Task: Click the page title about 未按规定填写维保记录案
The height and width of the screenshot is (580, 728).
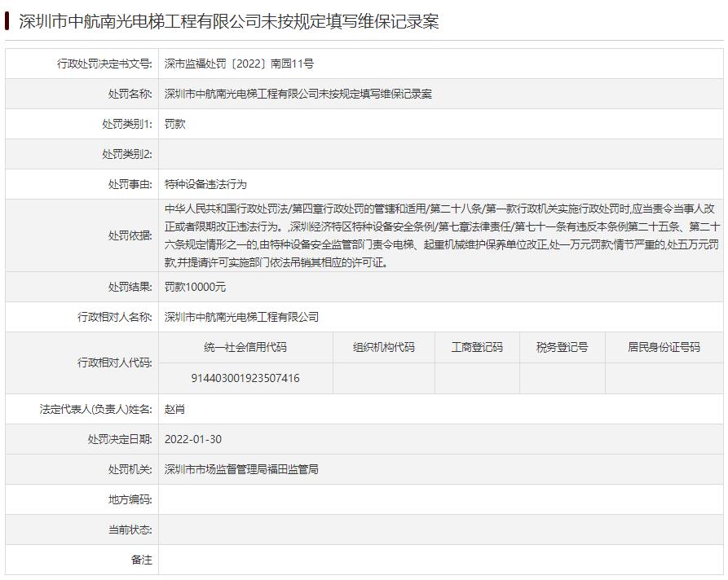Action: point(228,21)
